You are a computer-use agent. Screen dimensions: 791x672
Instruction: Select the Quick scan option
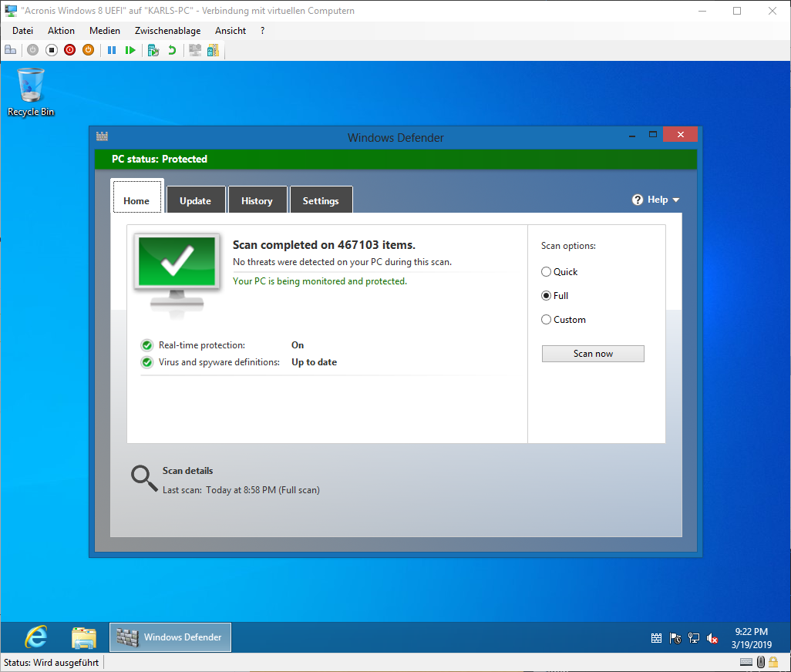(x=547, y=272)
